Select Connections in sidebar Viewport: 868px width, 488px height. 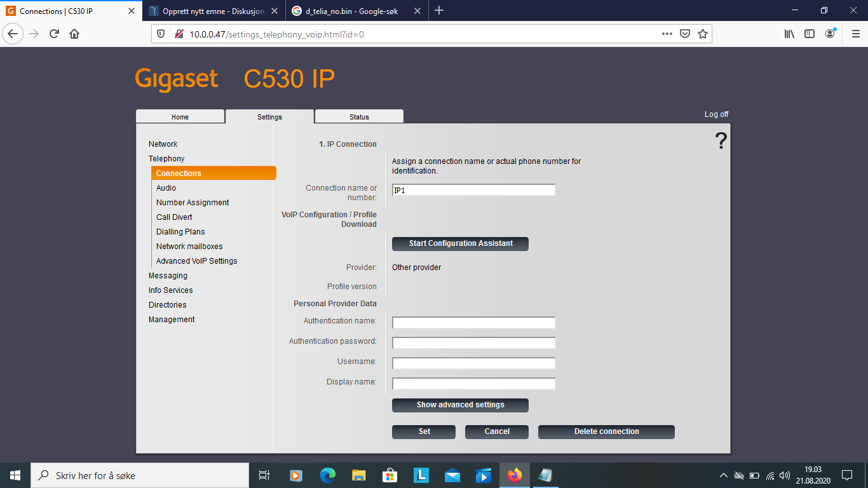coord(214,173)
